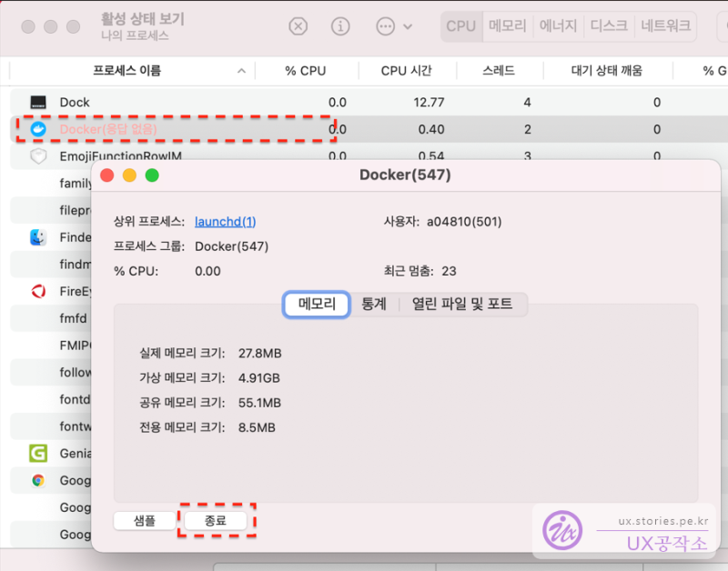Switch to the 네트워크 tab
Screen dimensions: 728x571
click(x=666, y=26)
